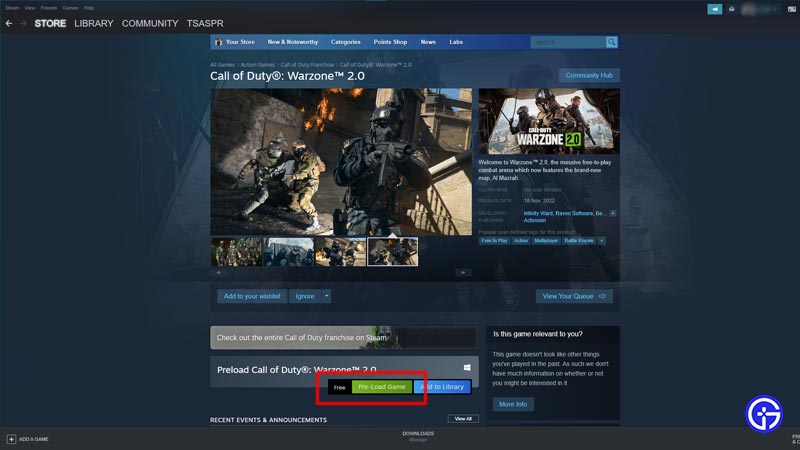Open New & Noteworthy dropdown
This screenshot has width=800, height=450.
point(292,42)
